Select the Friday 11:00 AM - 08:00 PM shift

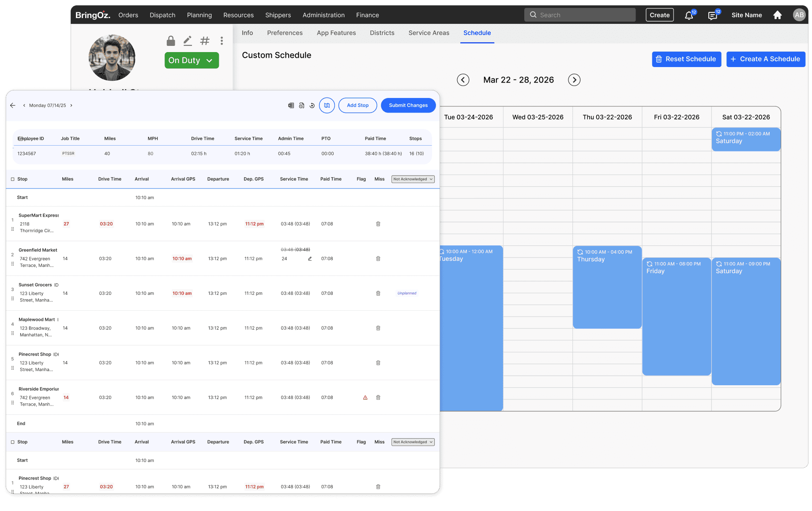[x=677, y=316]
